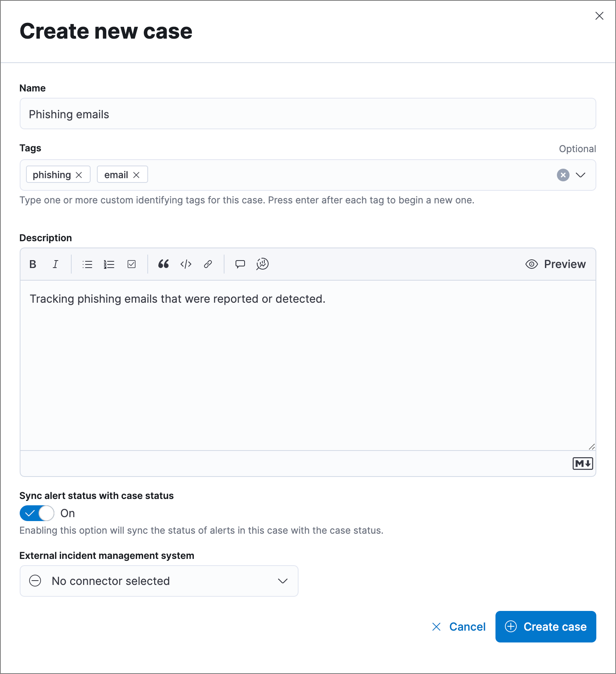Insert a numbered list
Viewport: 616px width, 674px height.
tap(109, 264)
